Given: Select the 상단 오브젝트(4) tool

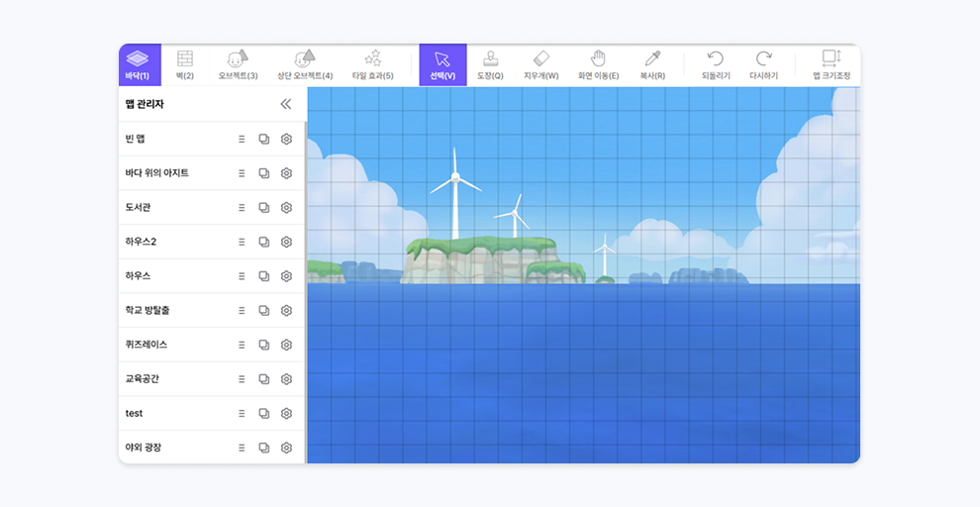Looking at the screenshot, I should pos(305,65).
